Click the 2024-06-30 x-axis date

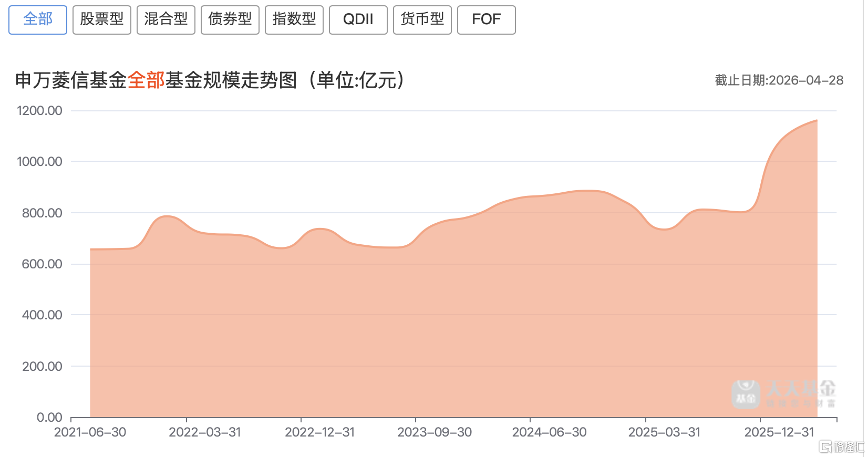[x=550, y=432]
